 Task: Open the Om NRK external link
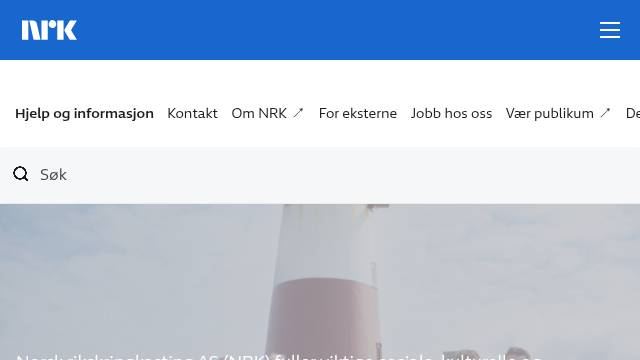[x=268, y=113]
